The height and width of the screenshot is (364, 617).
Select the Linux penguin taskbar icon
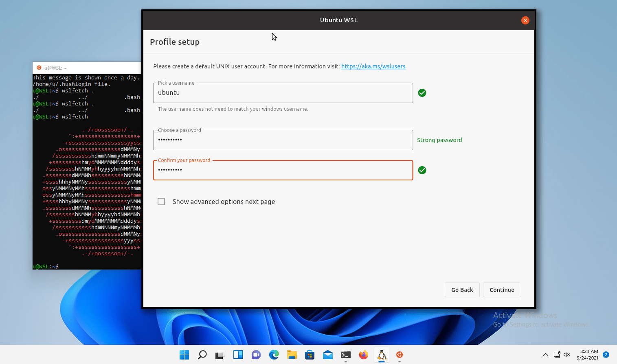click(382, 355)
